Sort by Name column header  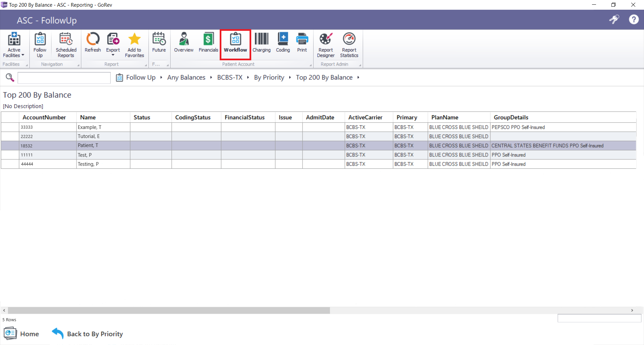103,117
